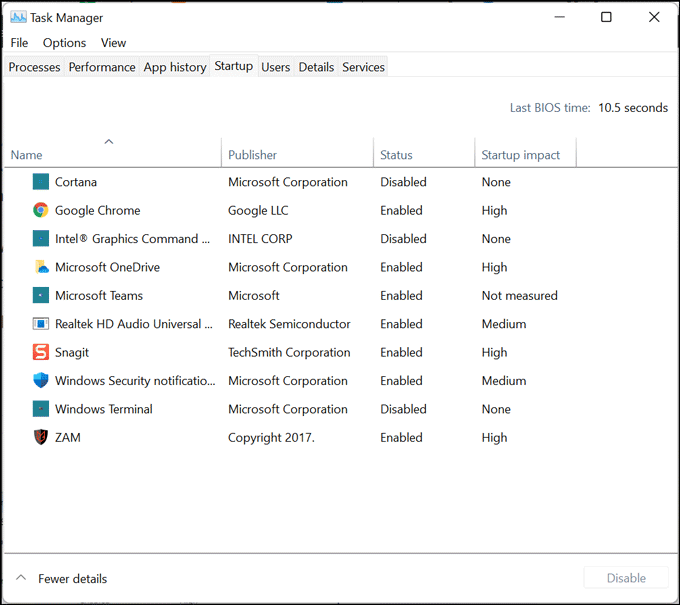This screenshot has height=605, width=680.
Task: Click the Realtek HD Audio icon
Action: click(41, 324)
